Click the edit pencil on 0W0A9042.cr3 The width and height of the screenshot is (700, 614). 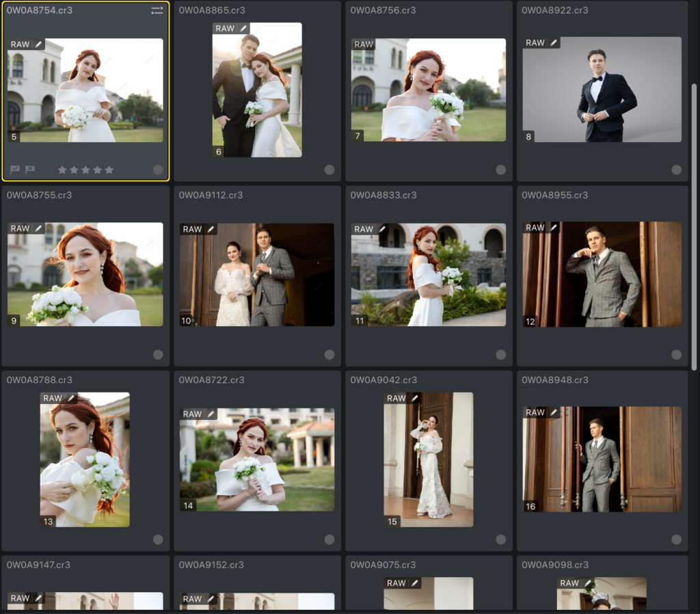[414, 398]
